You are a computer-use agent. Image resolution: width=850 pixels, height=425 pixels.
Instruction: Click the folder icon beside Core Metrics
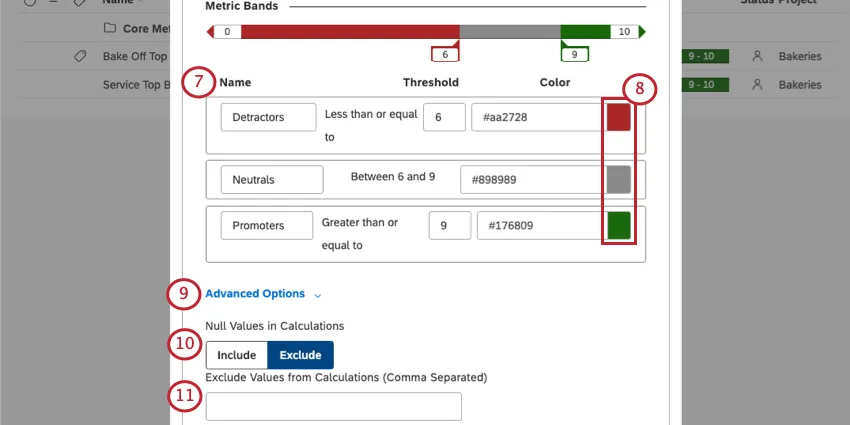(110, 28)
